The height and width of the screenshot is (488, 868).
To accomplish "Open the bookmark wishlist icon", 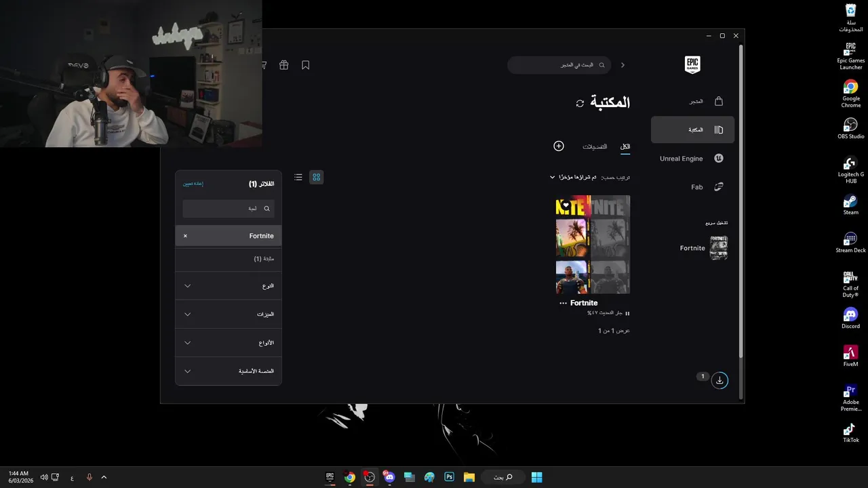I will [x=306, y=65].
